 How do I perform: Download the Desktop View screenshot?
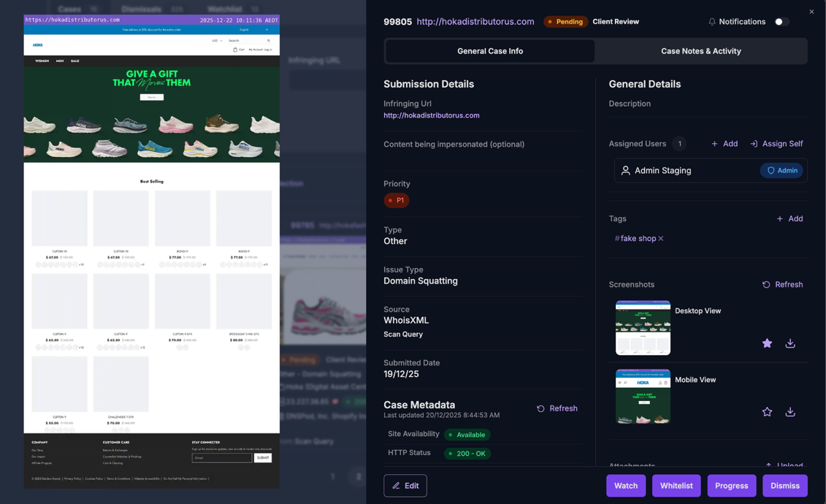click(x=790, y=343)
